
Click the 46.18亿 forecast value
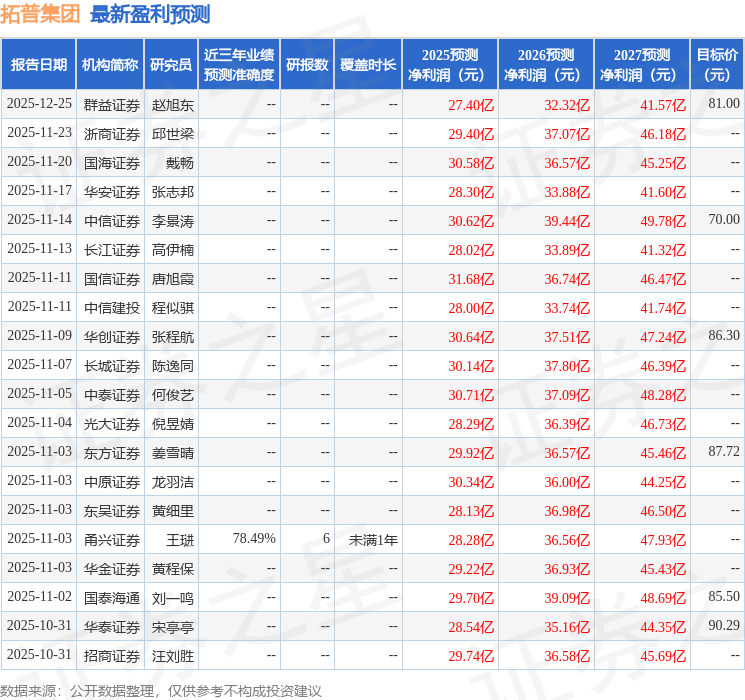[663, 134]
